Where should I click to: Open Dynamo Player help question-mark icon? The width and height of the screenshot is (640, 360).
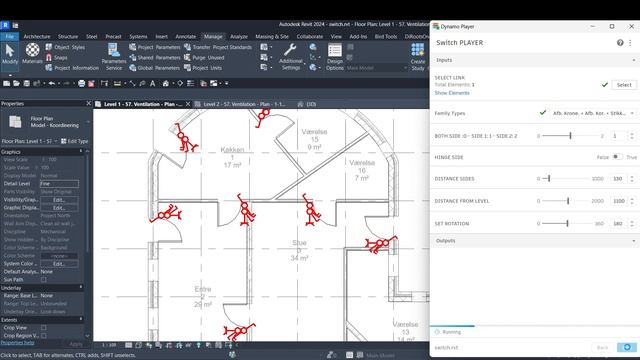coord(620,42)
